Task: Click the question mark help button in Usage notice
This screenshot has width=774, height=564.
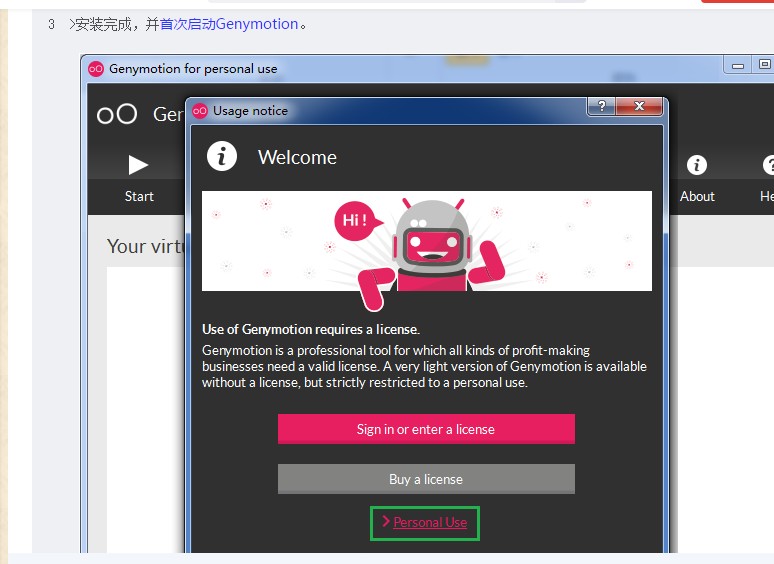Action: click(x=602, y=106)
